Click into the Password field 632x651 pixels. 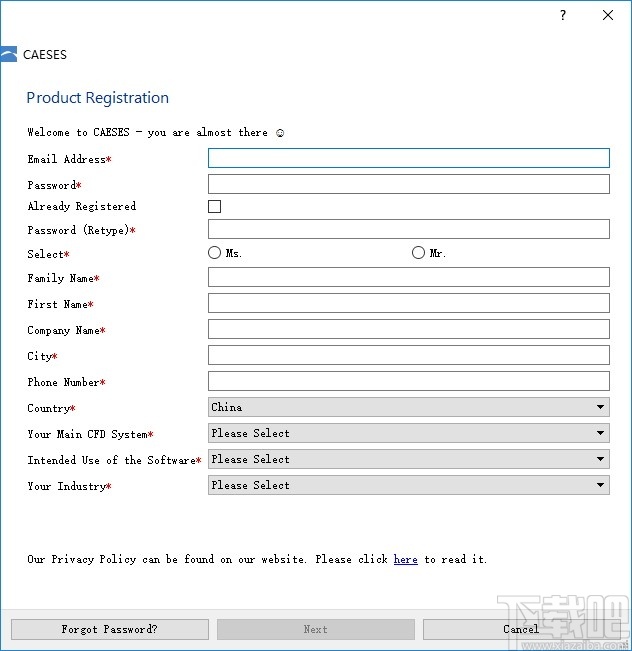(408, 184)
